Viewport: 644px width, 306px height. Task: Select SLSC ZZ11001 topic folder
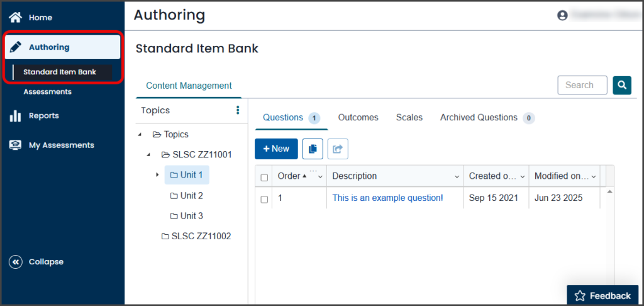point(196,155)
